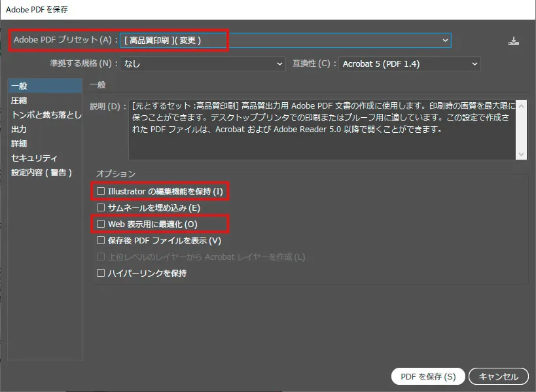Switch to the 圧縮 settings section
Screen dimensions: 536x392
pyautogui.click(x=20, y=100)
